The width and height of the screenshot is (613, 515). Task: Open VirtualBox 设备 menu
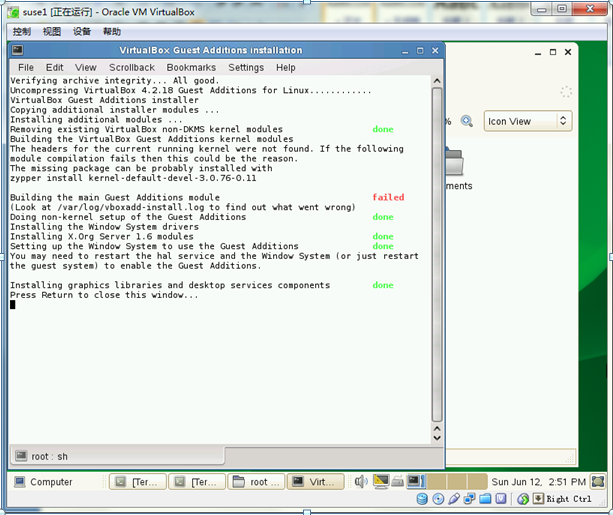click(82, 31)
